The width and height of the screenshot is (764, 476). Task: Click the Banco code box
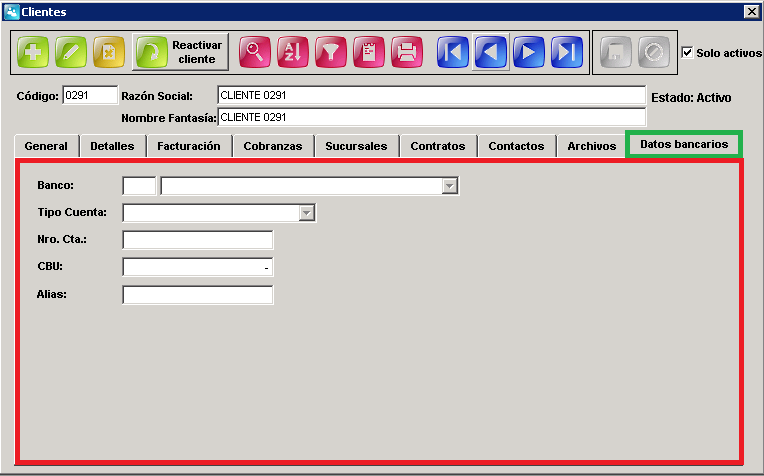point(139,186)
